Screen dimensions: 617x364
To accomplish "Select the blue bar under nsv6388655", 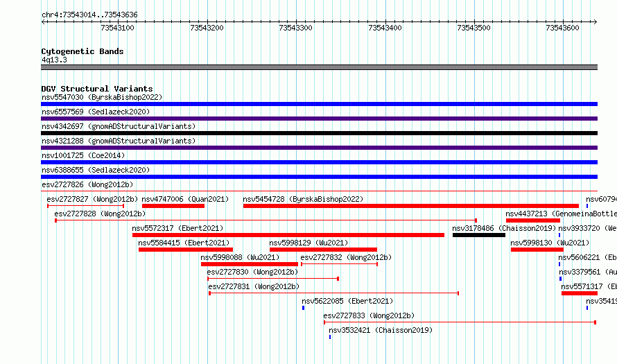I will point(319,177).
